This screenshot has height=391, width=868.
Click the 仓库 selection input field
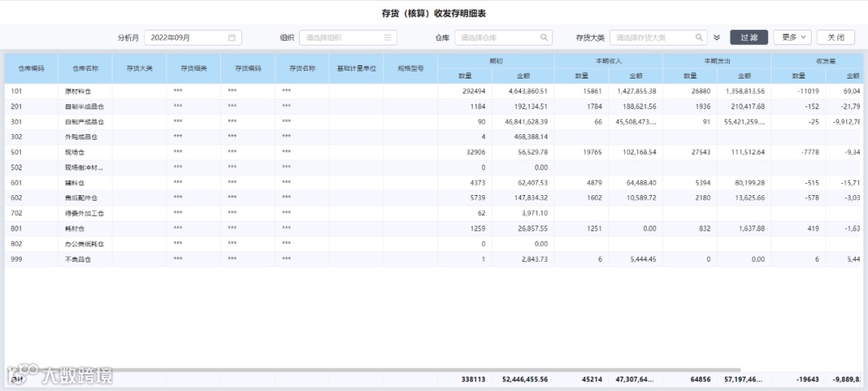[504, 38]
